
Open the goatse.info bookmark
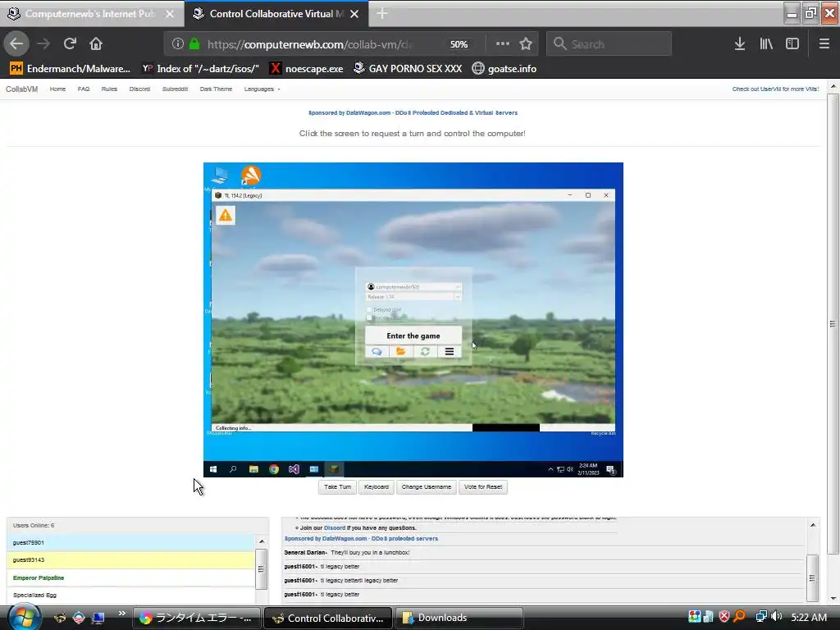click(x=504, y=69)
